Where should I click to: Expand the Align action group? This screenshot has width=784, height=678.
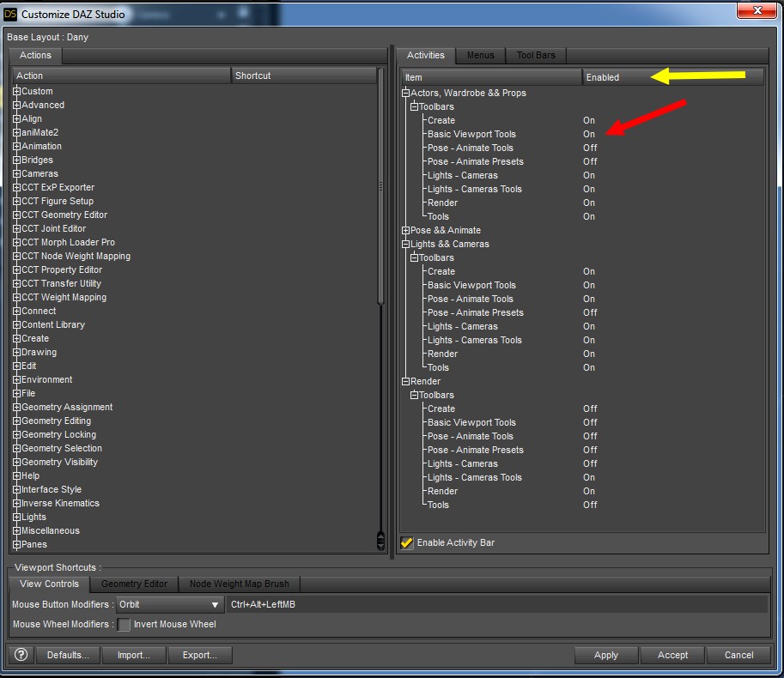[x=16, y=119]
